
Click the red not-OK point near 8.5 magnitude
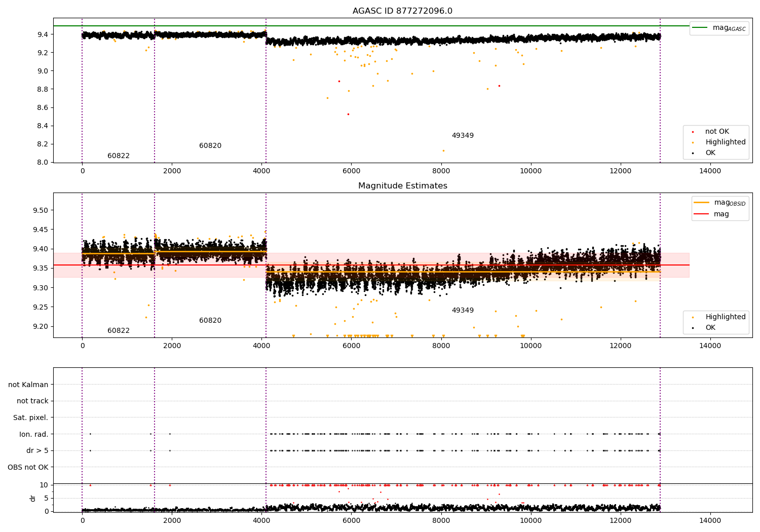click(348, 114)
